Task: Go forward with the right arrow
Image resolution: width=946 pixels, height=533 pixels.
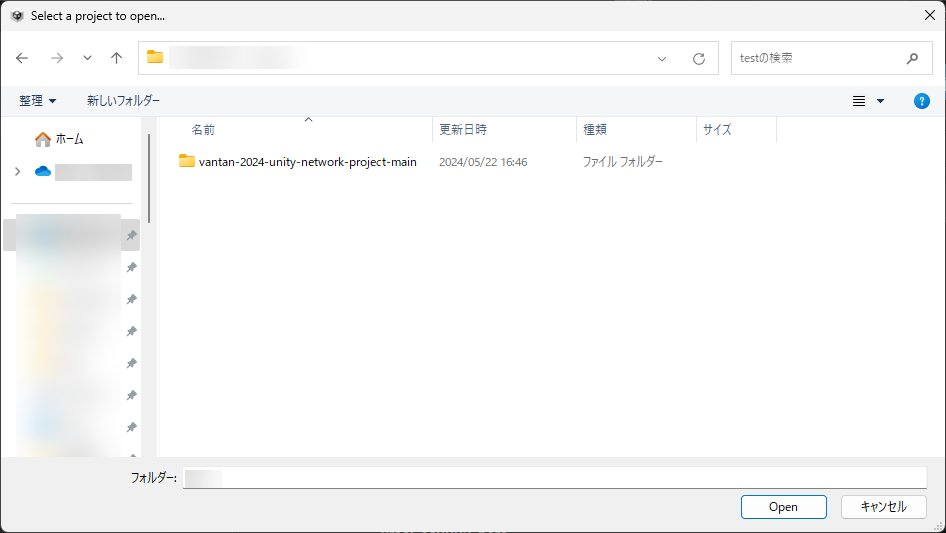Action: point(57,58)
